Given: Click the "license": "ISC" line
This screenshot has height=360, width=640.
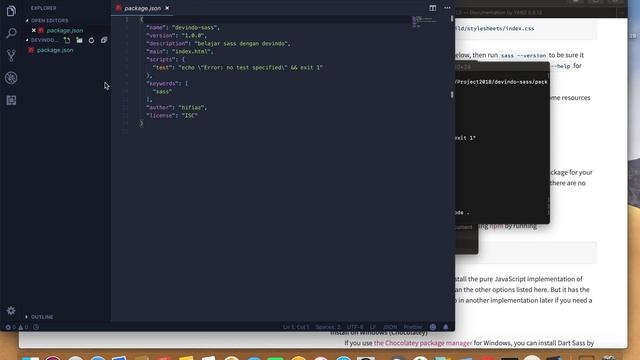Looking at the screenshot, I should pos(171,116).
